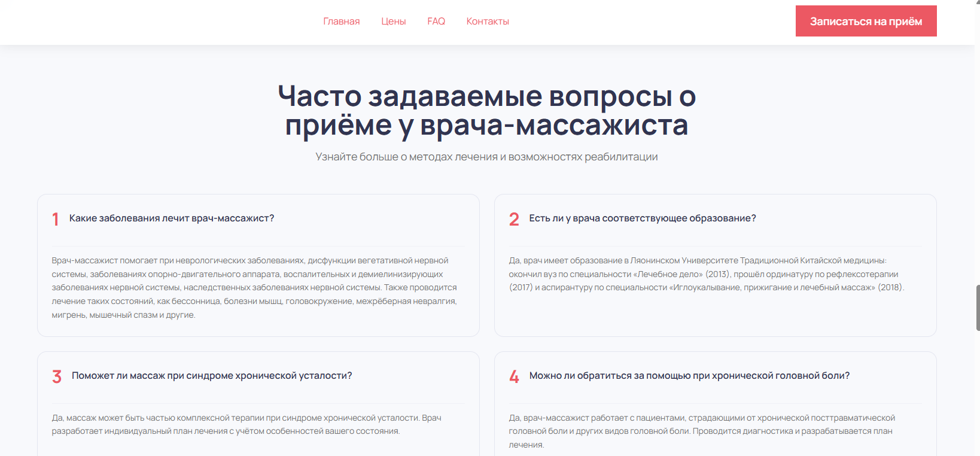Click the page vertical scrollbar thumb

[978, 308]
